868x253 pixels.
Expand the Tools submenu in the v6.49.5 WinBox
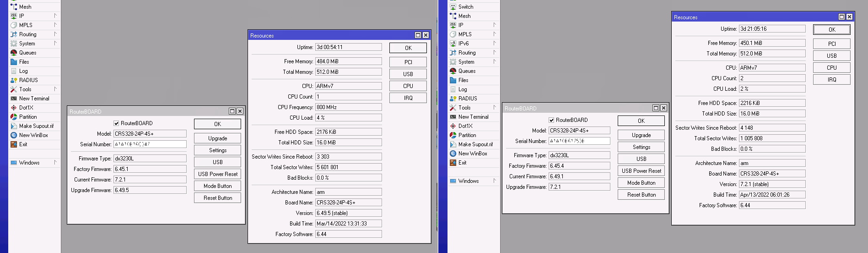pos(55,89)
